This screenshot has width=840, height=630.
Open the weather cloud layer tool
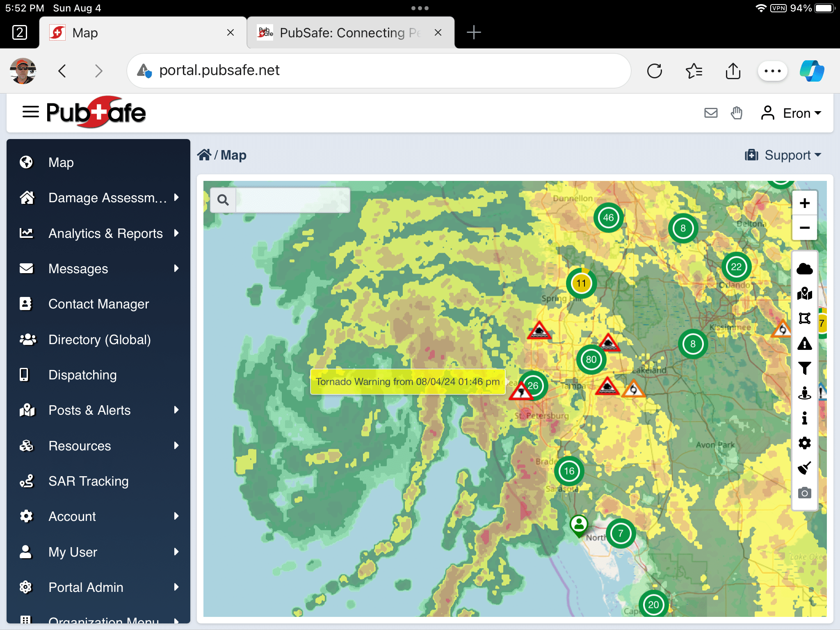(x=804, y=269)
